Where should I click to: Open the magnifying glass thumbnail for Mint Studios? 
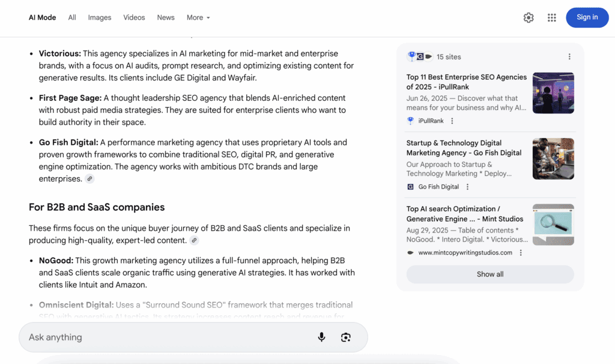[553, 225]
